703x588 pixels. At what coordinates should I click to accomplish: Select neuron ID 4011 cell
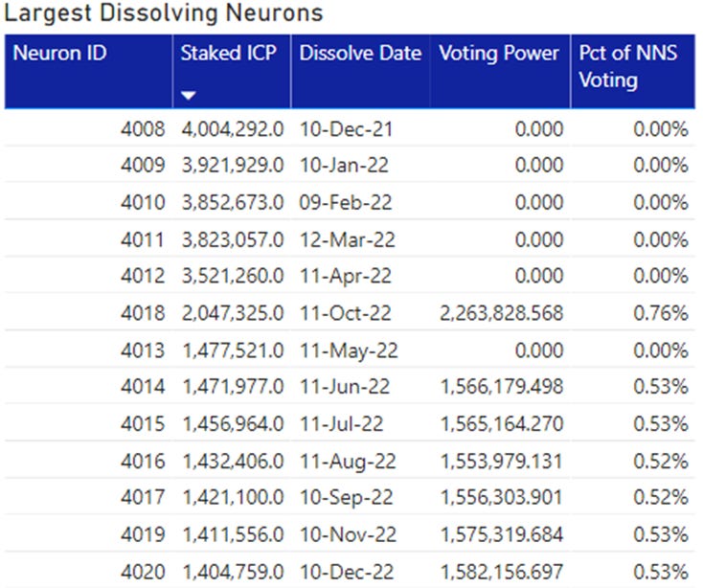[143, 239]
